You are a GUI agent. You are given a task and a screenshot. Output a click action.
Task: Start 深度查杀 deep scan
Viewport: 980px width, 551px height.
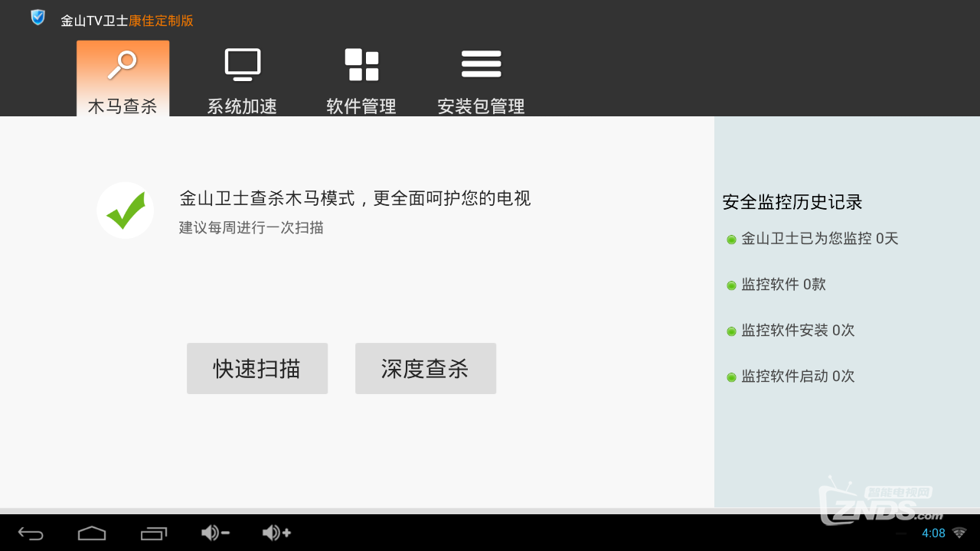coord(426,368)
